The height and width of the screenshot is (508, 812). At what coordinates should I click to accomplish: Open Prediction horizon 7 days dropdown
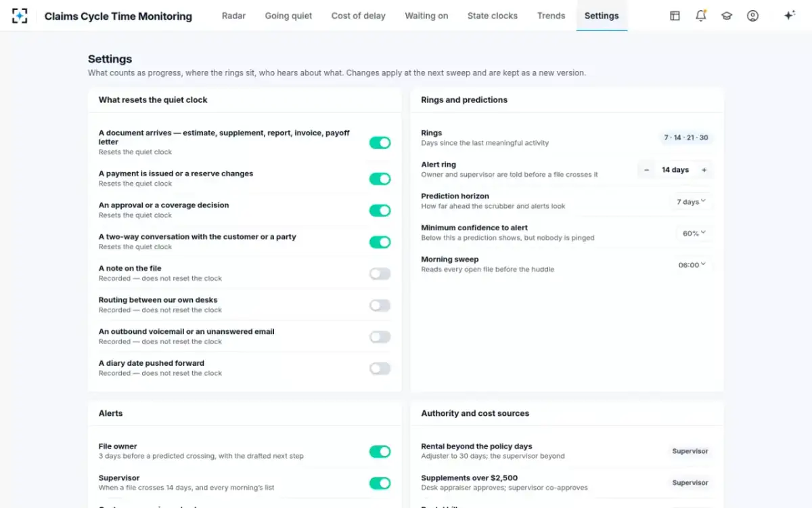coord(691,202)
